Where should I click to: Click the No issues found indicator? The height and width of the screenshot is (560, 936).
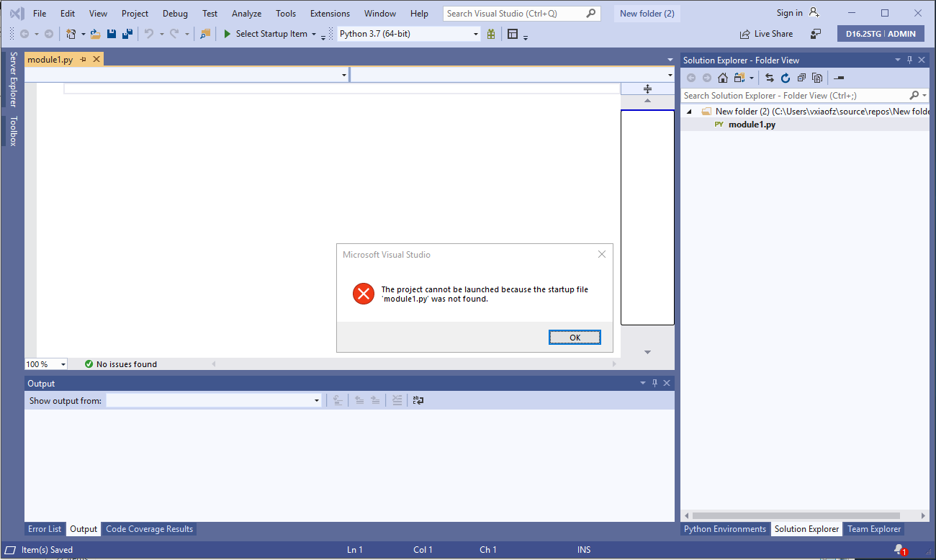[121, 364]
